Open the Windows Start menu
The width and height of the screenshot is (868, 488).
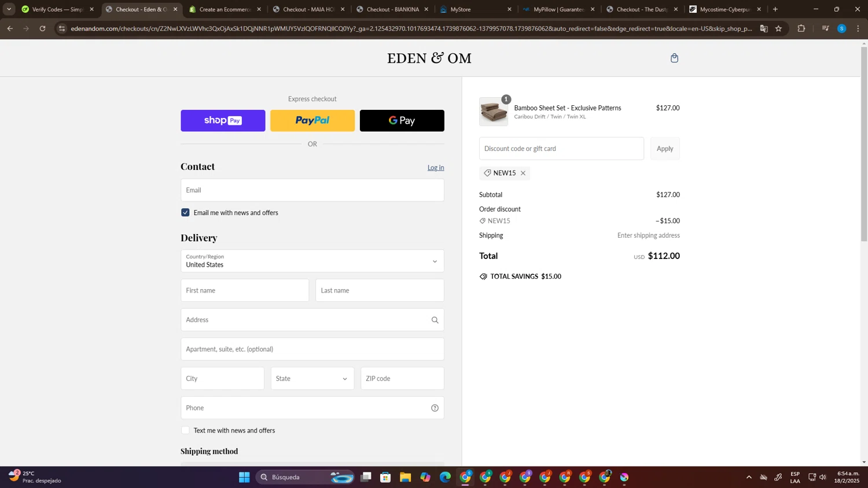click(244, 477)
